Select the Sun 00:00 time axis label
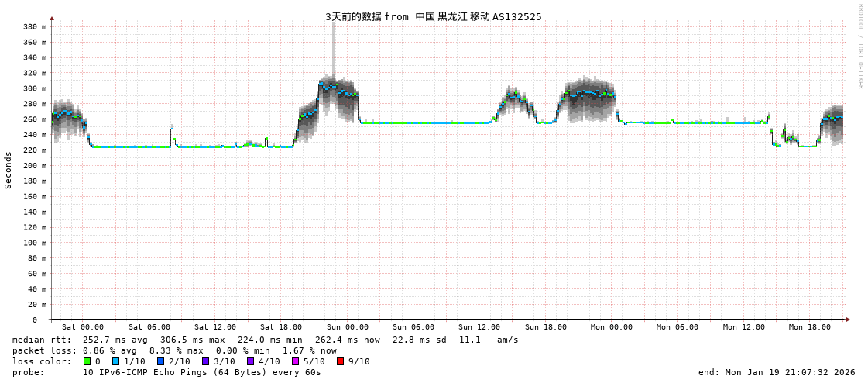868x383 pixels. pos(347,327)
